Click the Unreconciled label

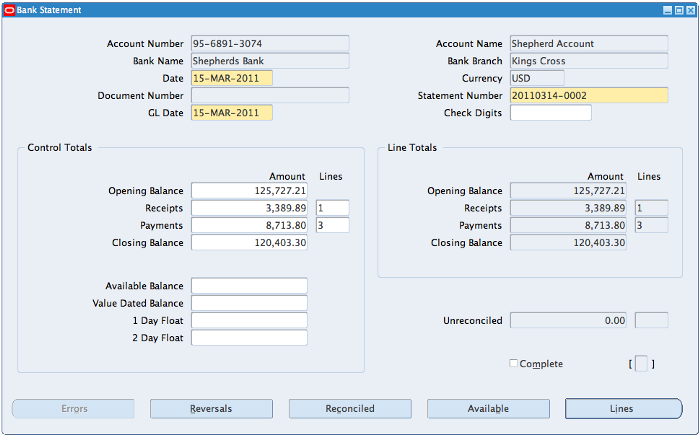[473, 320]
